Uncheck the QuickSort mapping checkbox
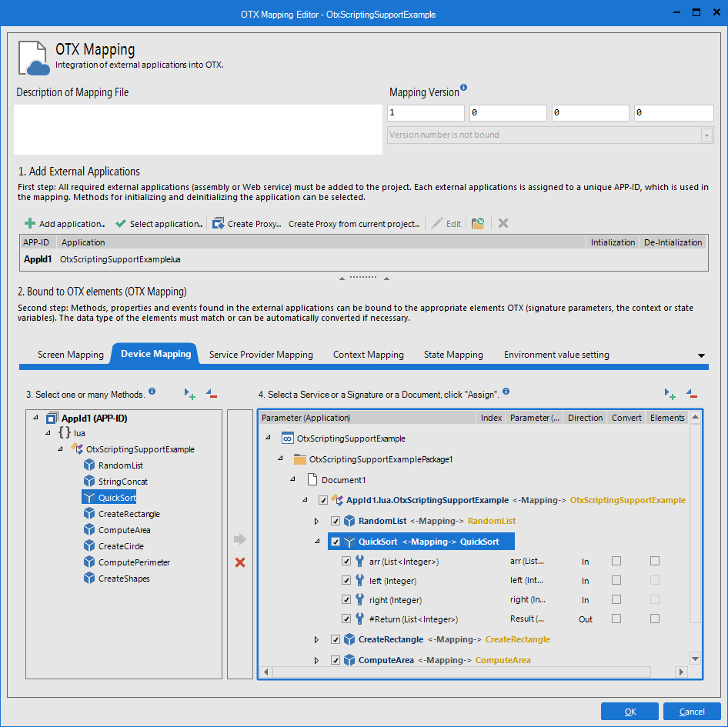 tap(336, 542)
